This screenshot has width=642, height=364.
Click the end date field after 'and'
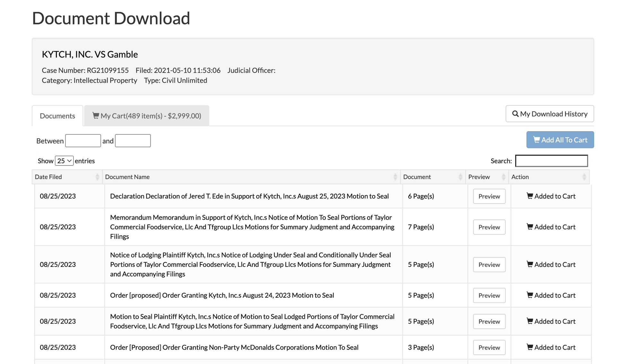click(133, 141)
